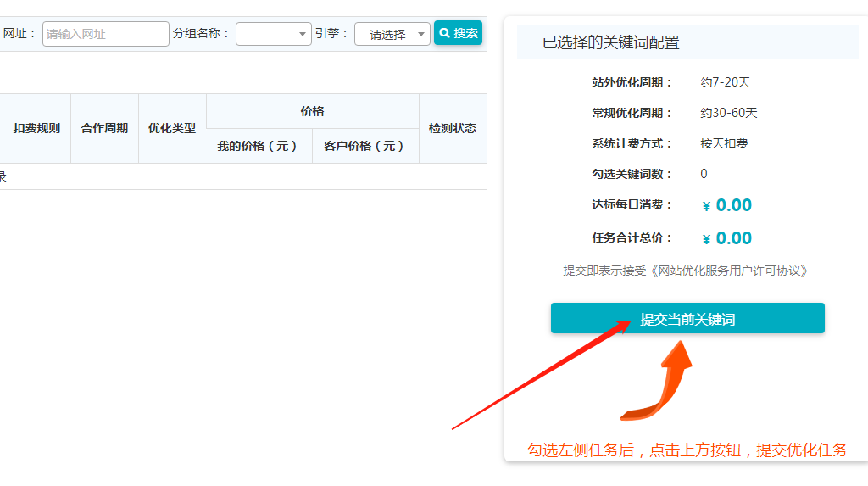The height and width of the screenshot is (486, 868).
Task: Open the 分组名称 dropdown
Action: click(x=274, y=34)
